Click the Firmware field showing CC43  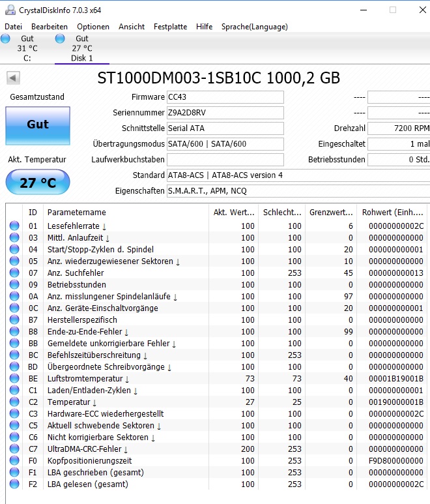tap(225, 97)
